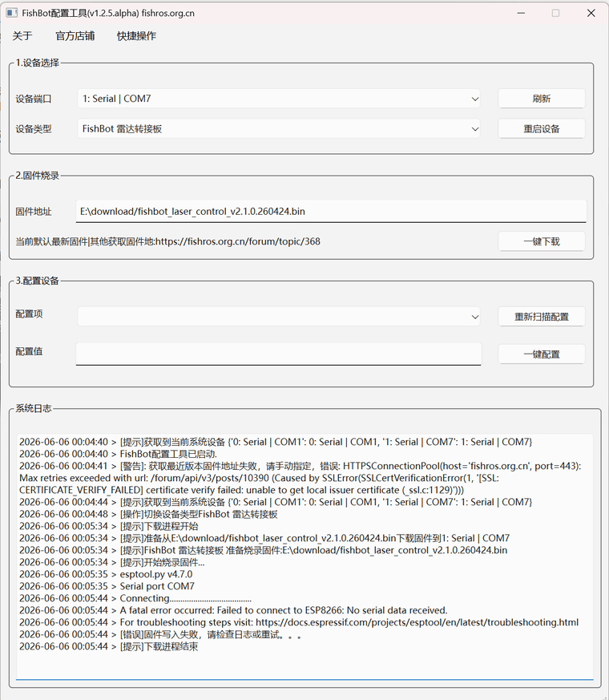Click the 'esptool.py v4.7.0' log line
609x700 pixels.
point(106,574)
